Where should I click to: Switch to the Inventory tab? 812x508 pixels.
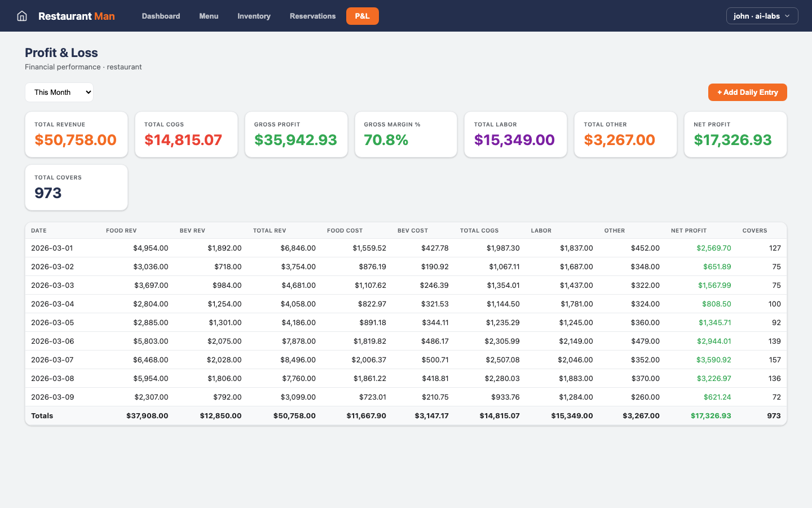(x=254, y=16)
